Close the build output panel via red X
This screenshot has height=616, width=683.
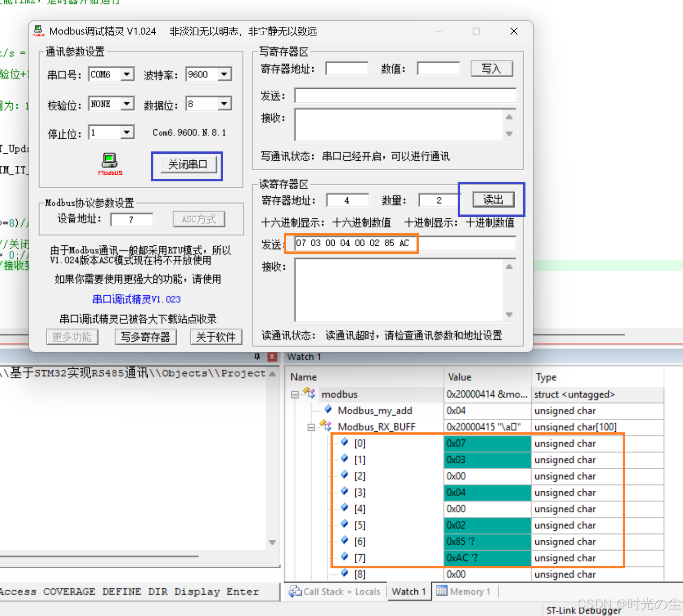[x=272, y=357]
